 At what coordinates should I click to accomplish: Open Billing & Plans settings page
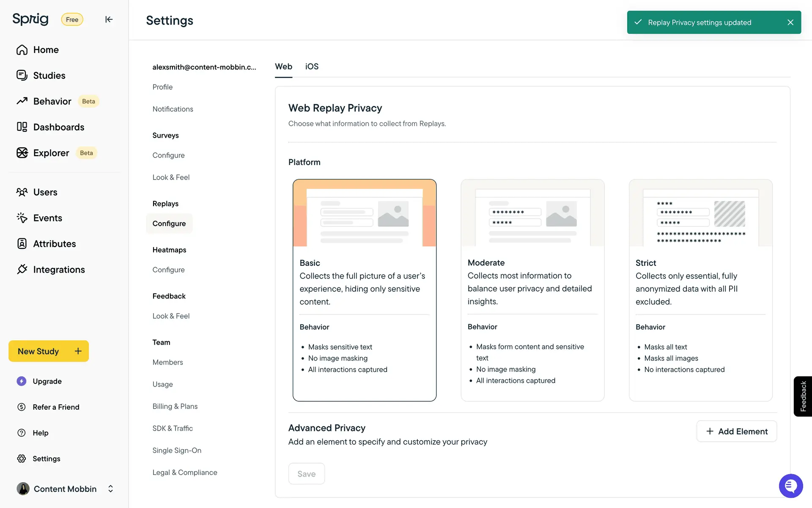pos(175,406)
